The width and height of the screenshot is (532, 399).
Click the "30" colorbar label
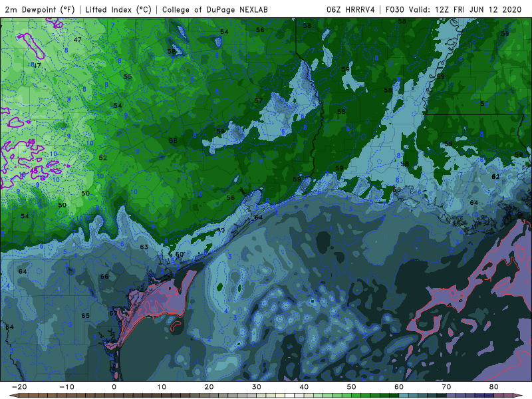(x=257, y=387)
